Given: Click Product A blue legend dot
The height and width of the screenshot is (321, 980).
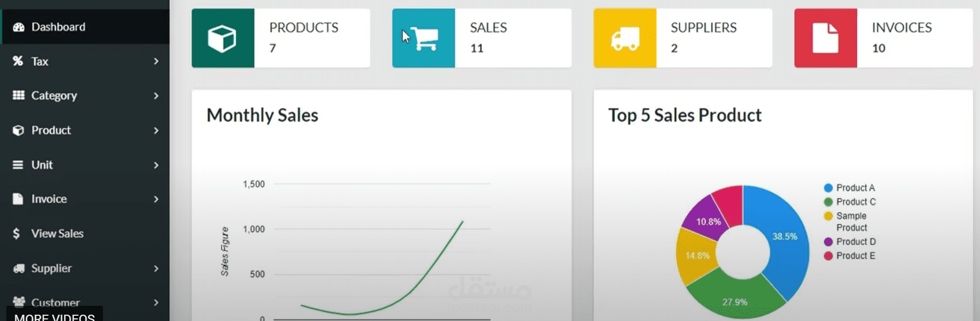Looking at the screenshot, I should point(828,188).
